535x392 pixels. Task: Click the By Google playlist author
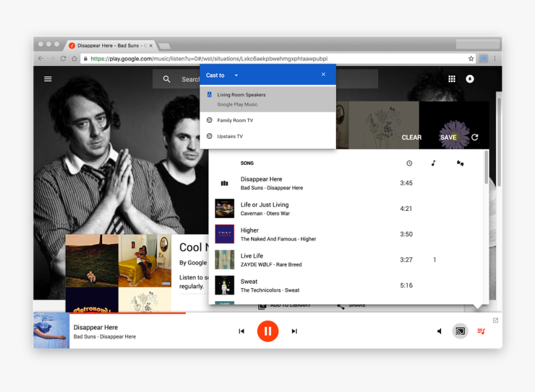[193, 263]
